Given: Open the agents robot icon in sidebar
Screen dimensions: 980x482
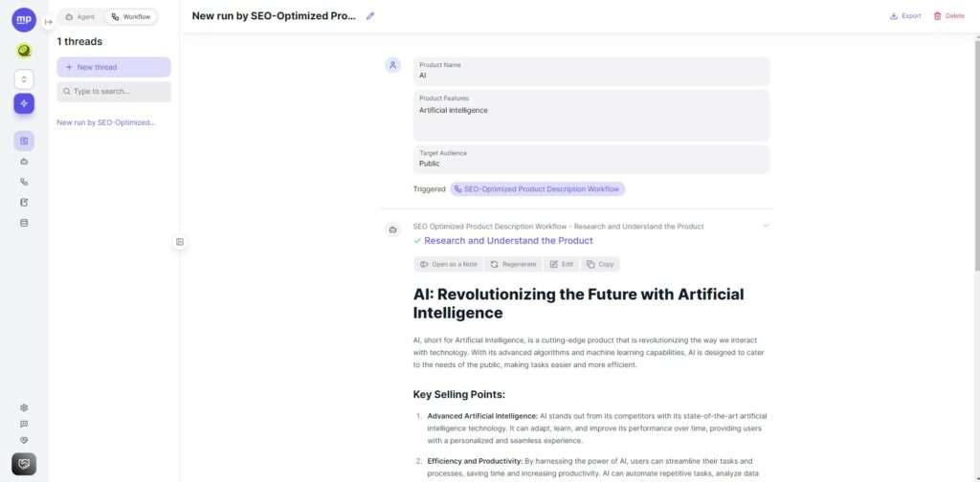Looking at the screenshot, I should [x=24, y=161].
